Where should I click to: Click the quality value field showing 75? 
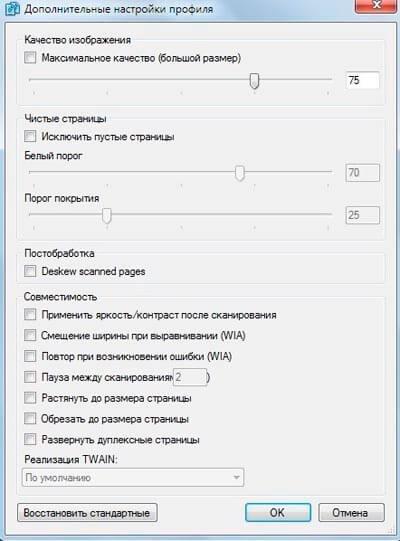[362, 80]
